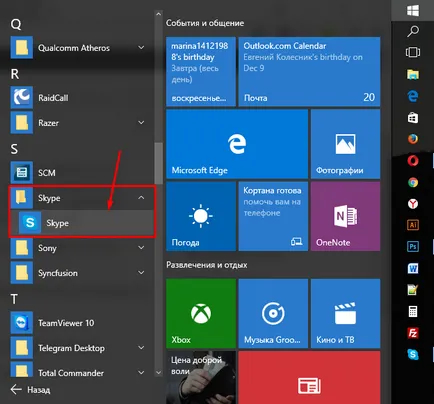Open the Почта Outlook.com Calendar tile
The height and width of the screenshot is (404, 434).
pyautogui.click(x=309, y=72)
